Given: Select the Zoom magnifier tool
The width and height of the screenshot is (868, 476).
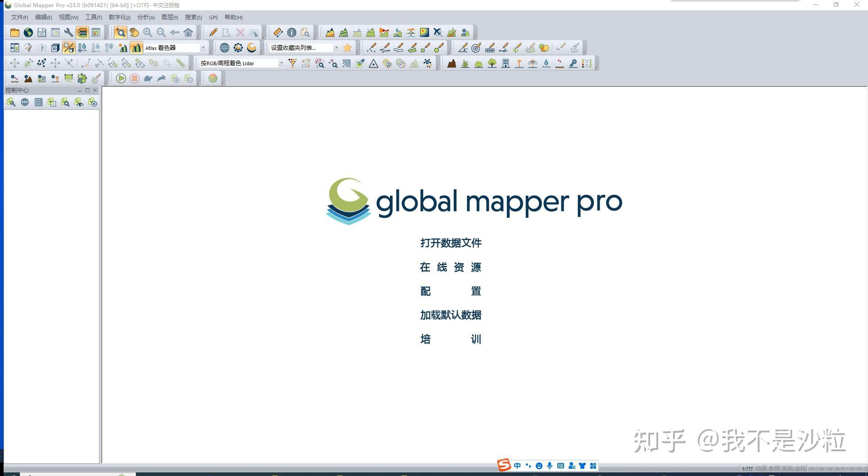Looking at the screenshot, I should tap(121, 32).
